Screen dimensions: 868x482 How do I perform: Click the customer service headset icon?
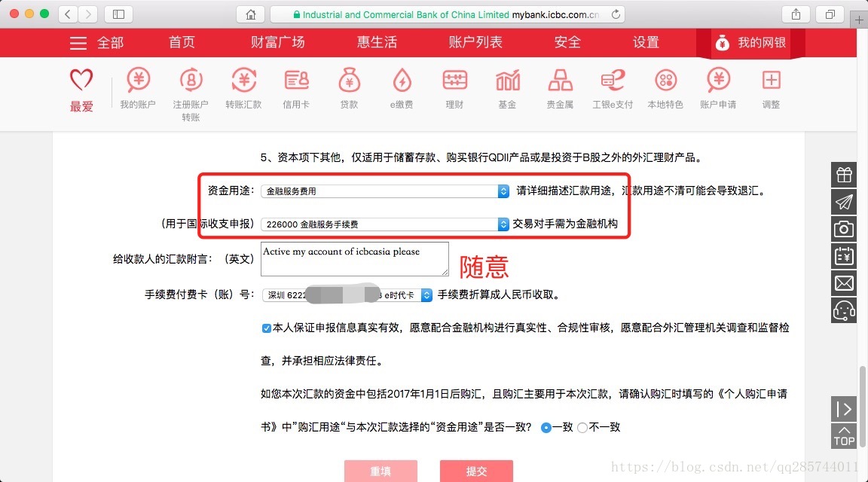tap(844, 310)
